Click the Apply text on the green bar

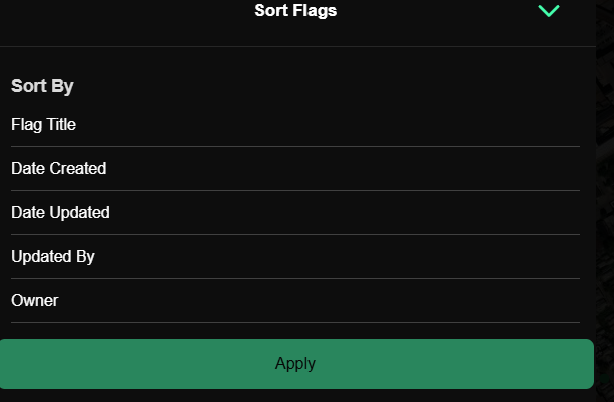(x=295, y=364)
